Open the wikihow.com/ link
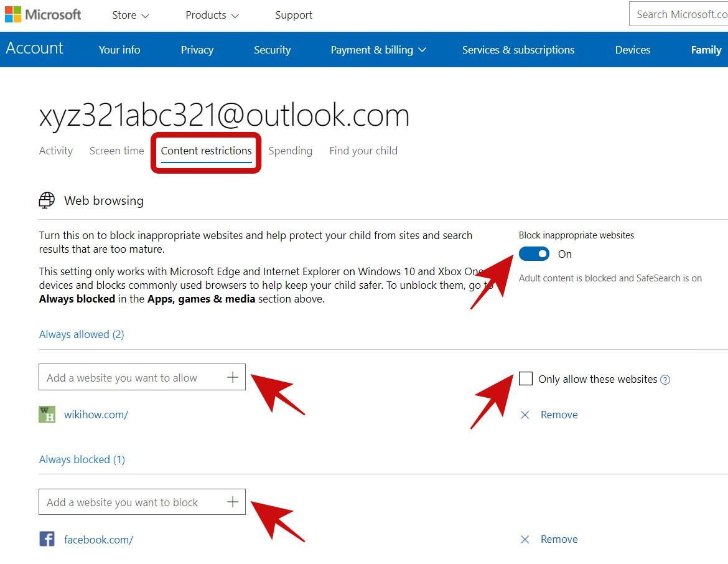728x564 pixels. coord(96,415)
